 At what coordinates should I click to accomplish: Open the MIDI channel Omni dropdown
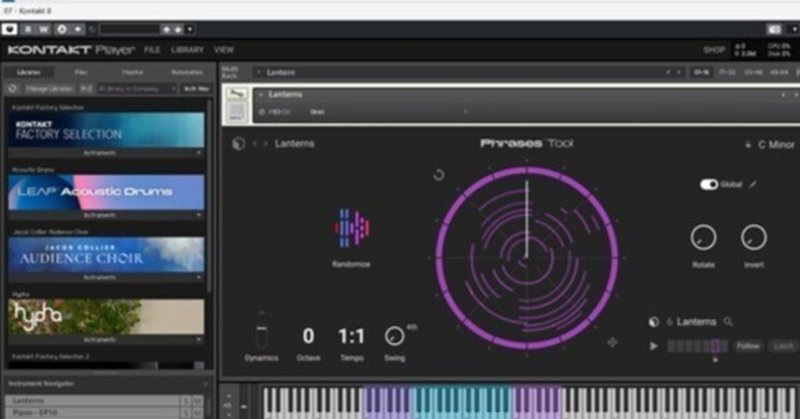coord(388,112)
